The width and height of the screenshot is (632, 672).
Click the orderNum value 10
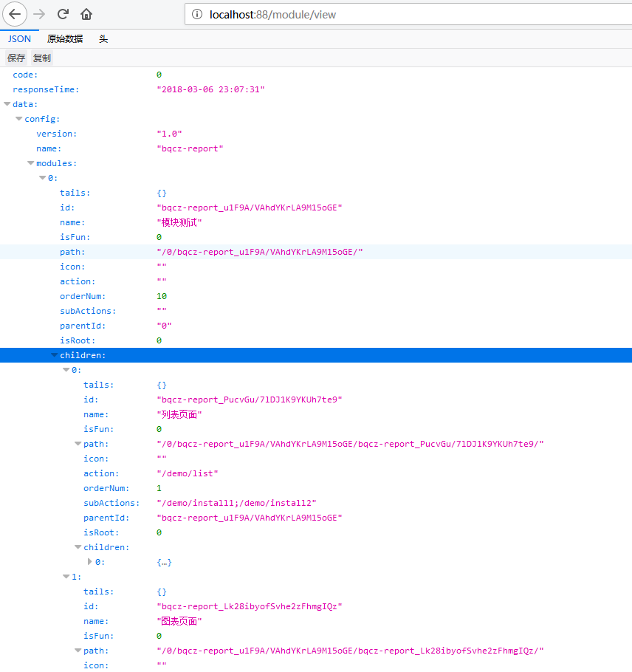point(162,296)
